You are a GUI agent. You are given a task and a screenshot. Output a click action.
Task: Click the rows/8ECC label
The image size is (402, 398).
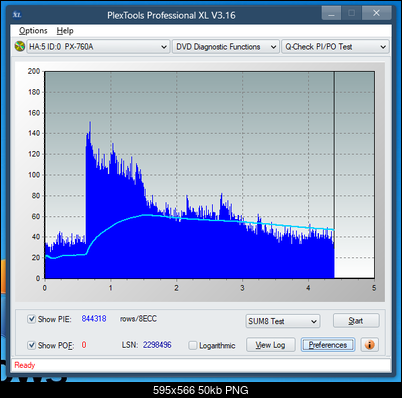point(138,319)
